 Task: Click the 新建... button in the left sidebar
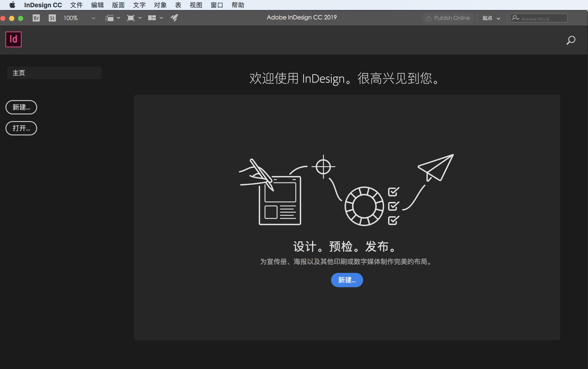tap(21, 107)
